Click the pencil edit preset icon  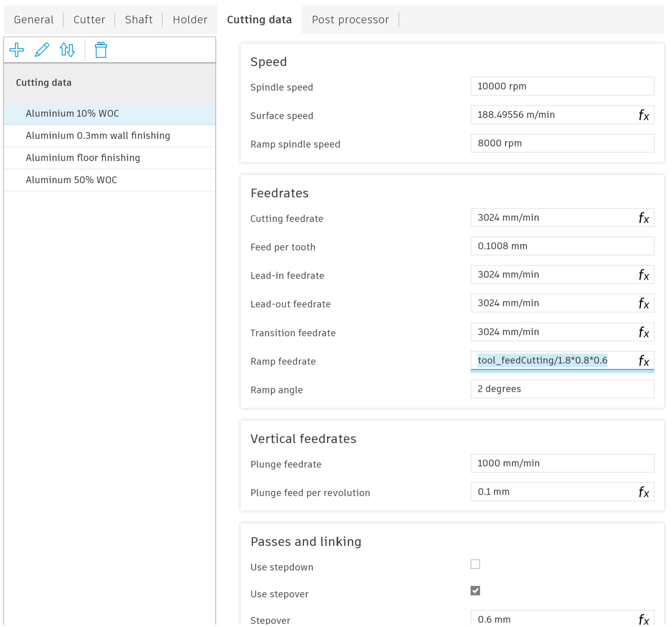(42, 50)
